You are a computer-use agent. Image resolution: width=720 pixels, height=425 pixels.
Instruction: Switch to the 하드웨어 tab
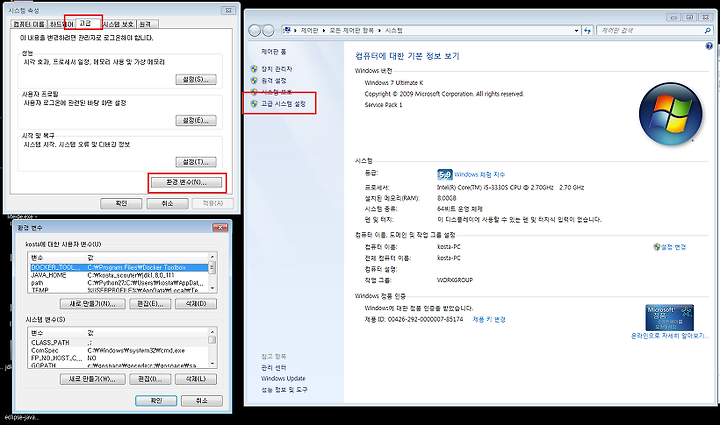click(x=61, y=24)
